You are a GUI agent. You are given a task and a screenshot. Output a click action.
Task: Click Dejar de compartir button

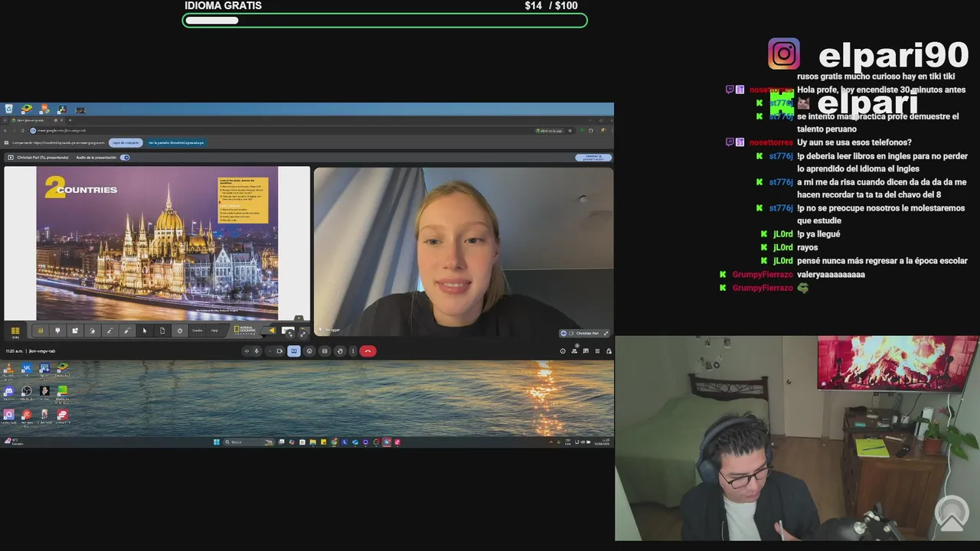point(126,142)
